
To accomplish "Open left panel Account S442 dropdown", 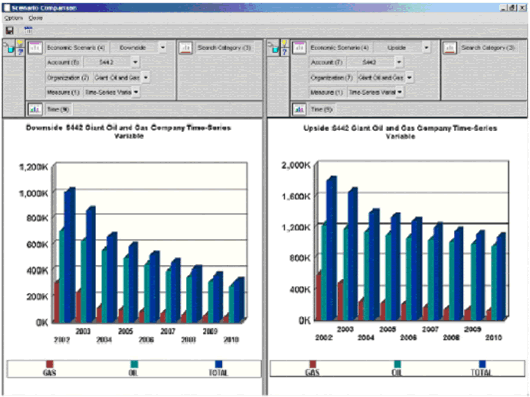I will click(135, 62).
